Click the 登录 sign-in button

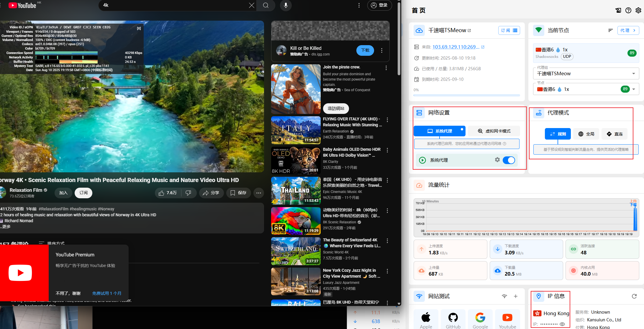pyautogui.click(x=379, y=5)
